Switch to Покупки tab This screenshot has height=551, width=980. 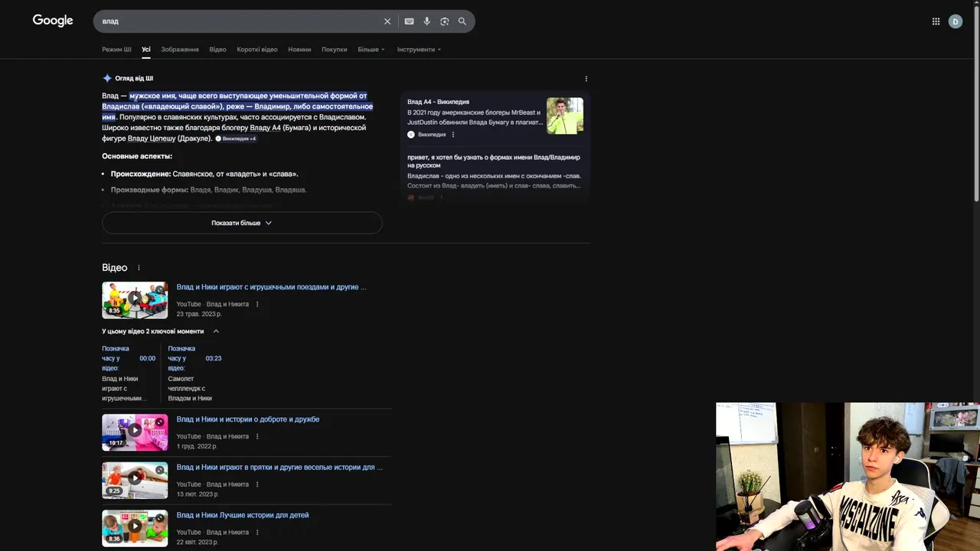click(x=335, y=50)
